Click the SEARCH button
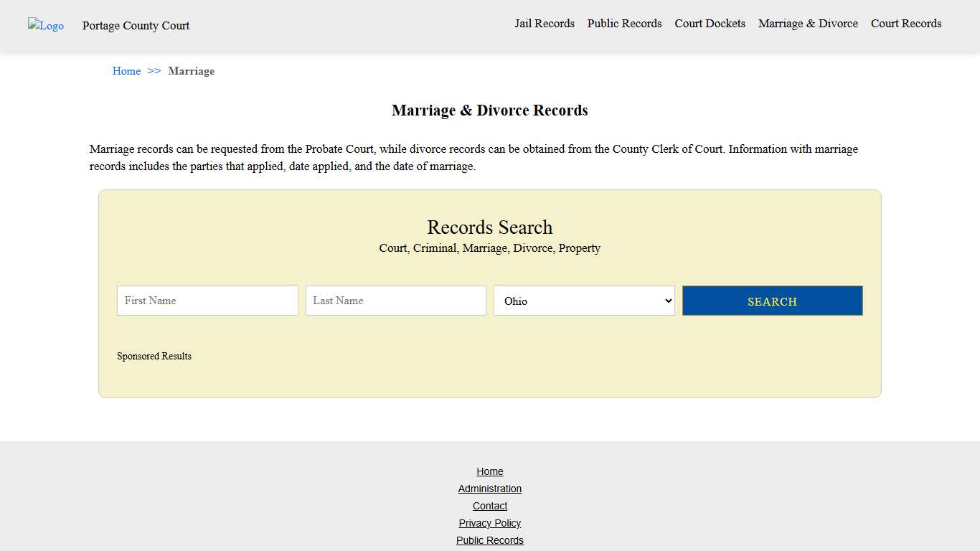Image resolution: width=980 pixels, height=551 pixels. click(772, 301)
